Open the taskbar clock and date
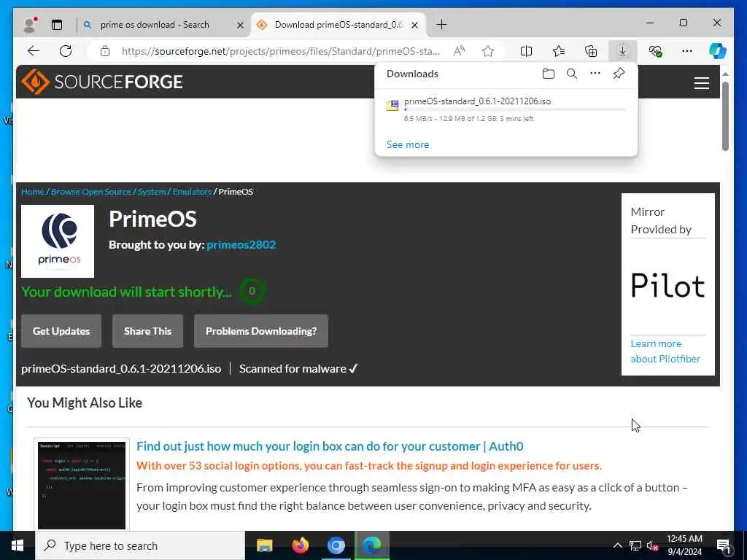 [684, 545]
